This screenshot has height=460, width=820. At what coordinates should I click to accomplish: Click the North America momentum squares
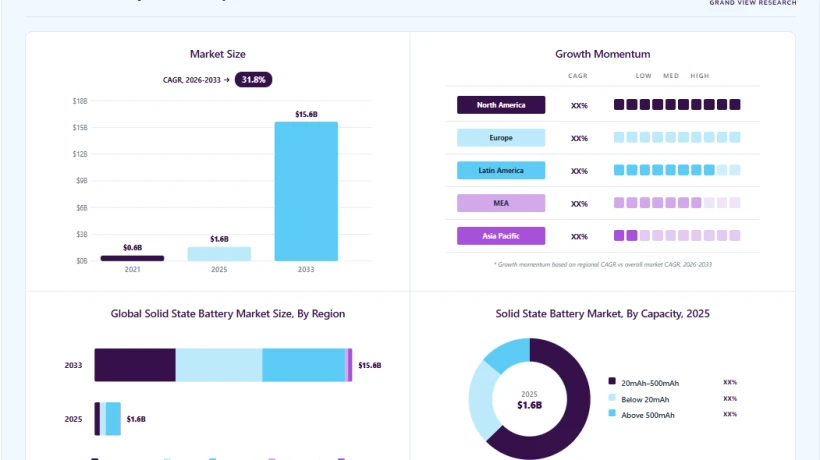click(677, 105)
